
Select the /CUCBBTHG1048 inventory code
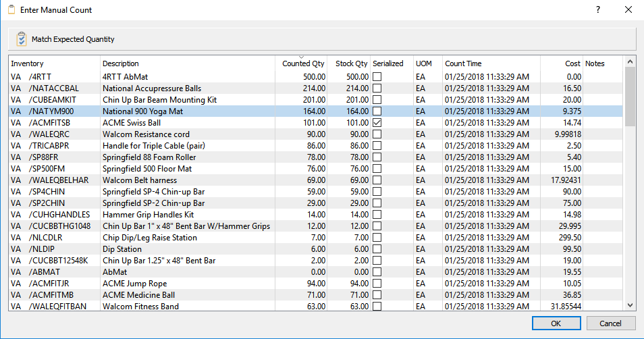(x=59, y=226)
